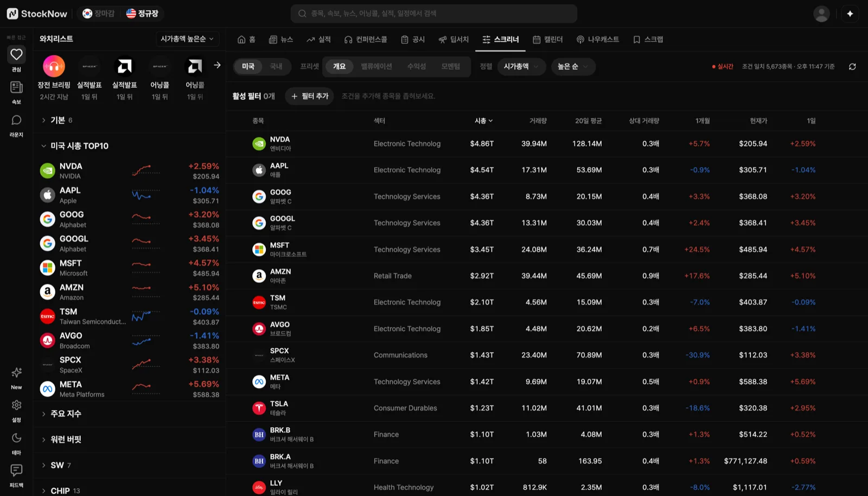Click AMZN logo in the screener table
The width and height of the screenshot is (868, 496).
pos(259,276)
